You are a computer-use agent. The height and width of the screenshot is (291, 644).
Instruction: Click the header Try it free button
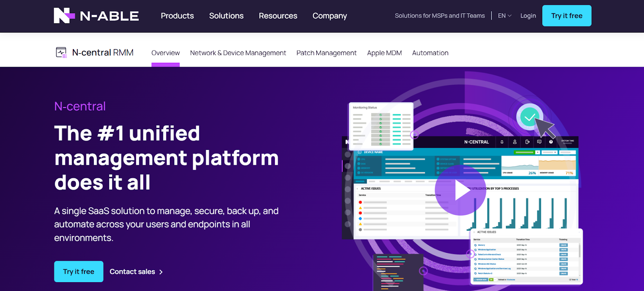567,16
